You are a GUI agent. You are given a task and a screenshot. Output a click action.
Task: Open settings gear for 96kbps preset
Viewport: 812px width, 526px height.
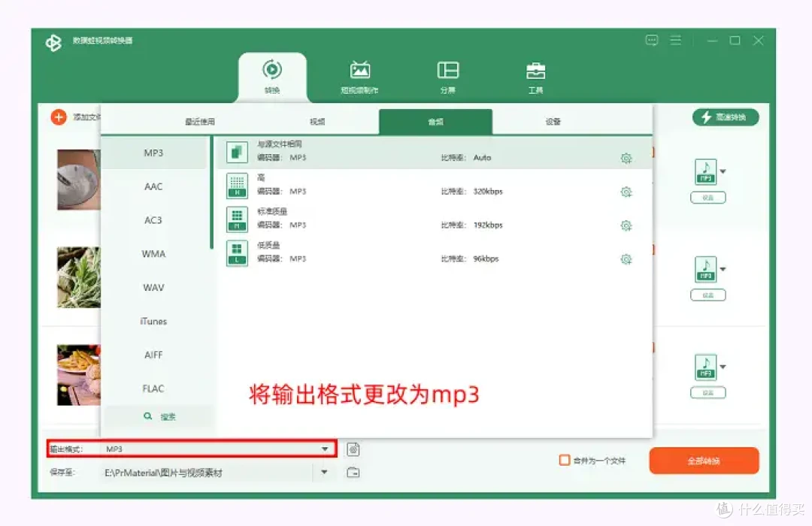(x=626, y=258)
